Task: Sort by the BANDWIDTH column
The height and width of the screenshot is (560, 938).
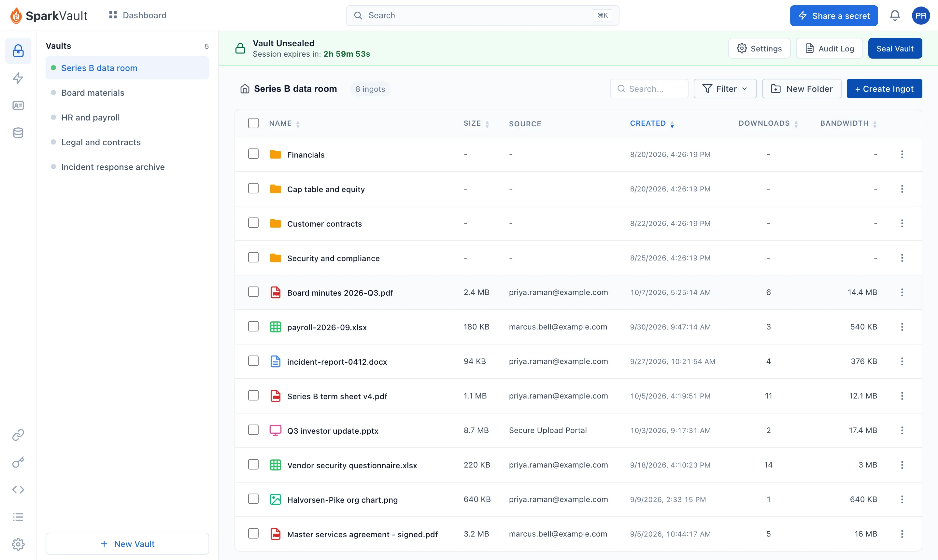Action: pos(848,123)
